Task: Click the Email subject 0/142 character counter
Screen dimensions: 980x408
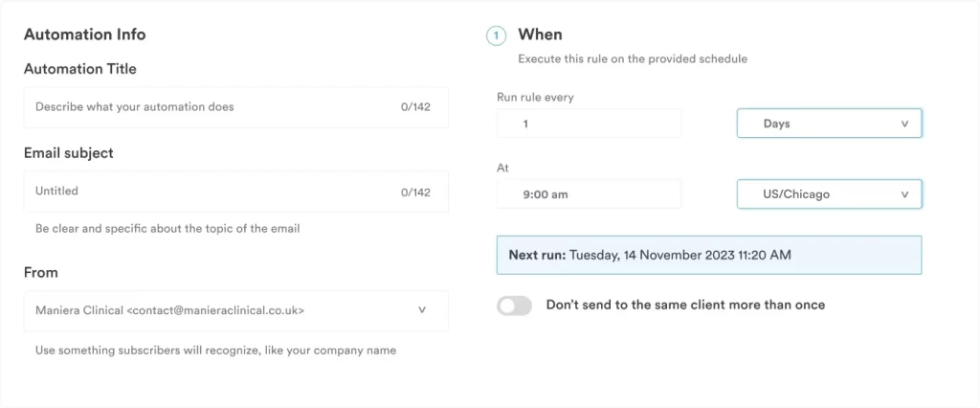Action: point(415,192)
